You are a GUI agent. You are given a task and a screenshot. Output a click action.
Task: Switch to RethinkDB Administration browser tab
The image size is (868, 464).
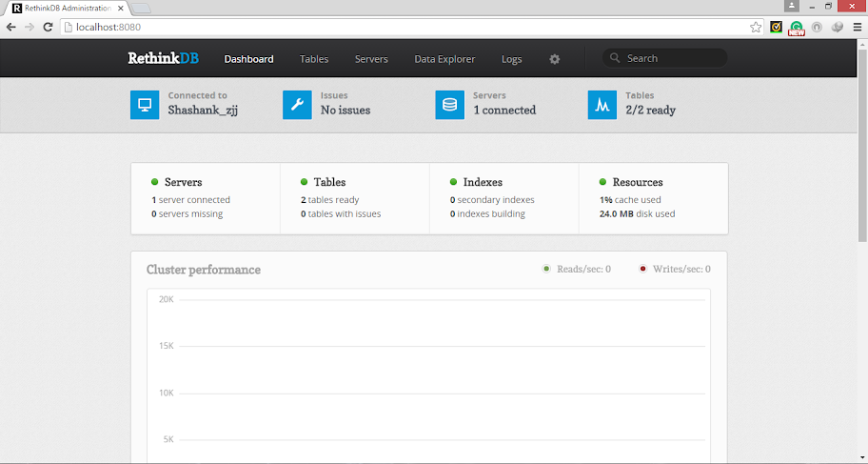(x=66, y=9)
